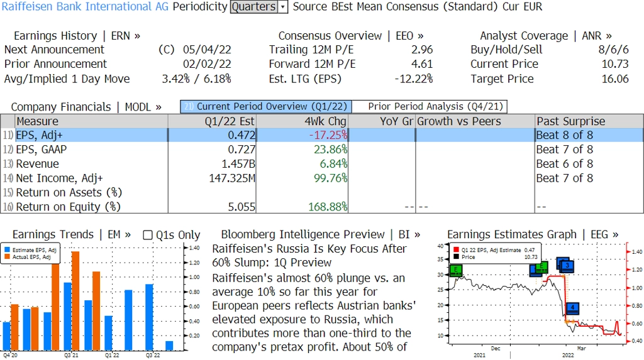Select Return on Equity (%) row
Image resolution: width=644 pixels, height=360 pixels.
click(x=322, y=207)
